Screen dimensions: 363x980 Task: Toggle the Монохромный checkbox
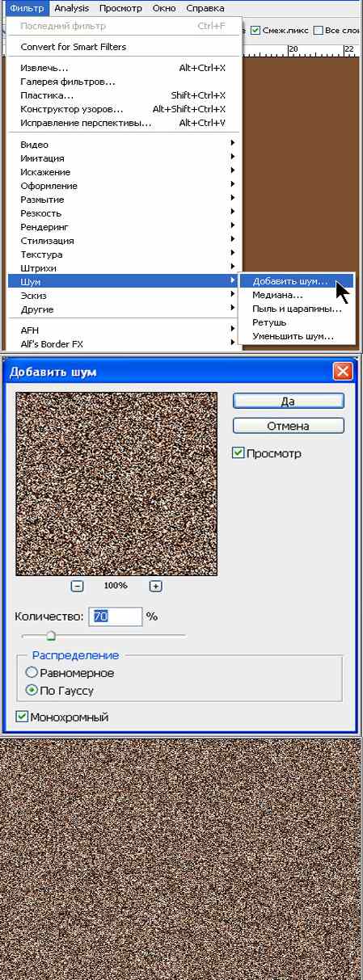click(22, 717)
